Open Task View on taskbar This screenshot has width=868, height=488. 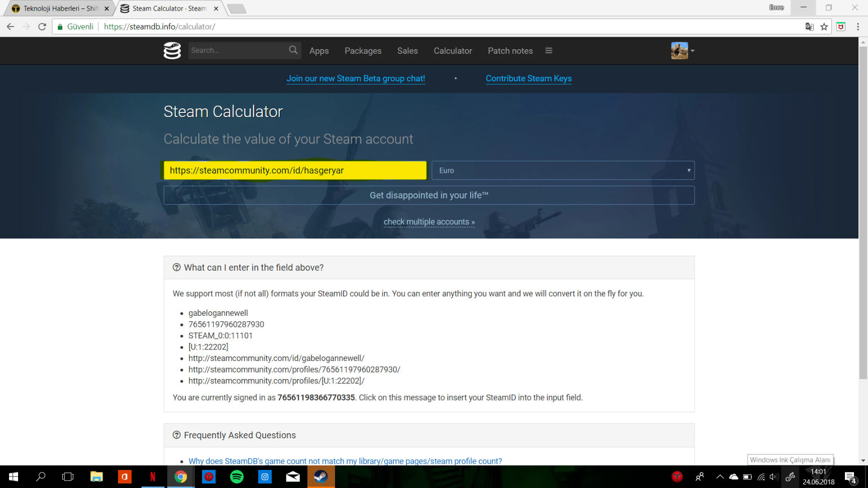(x=68, y=476)
